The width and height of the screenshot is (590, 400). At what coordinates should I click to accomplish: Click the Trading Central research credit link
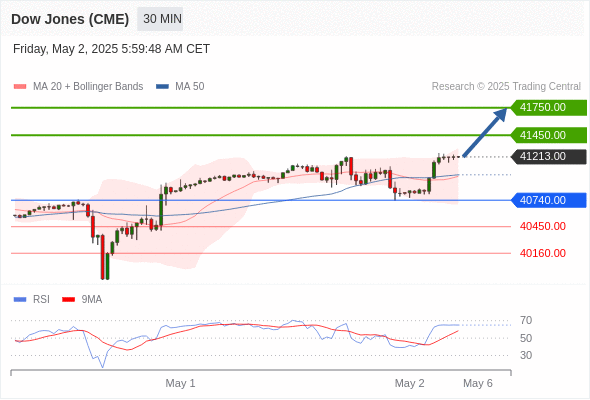point(506,87)
